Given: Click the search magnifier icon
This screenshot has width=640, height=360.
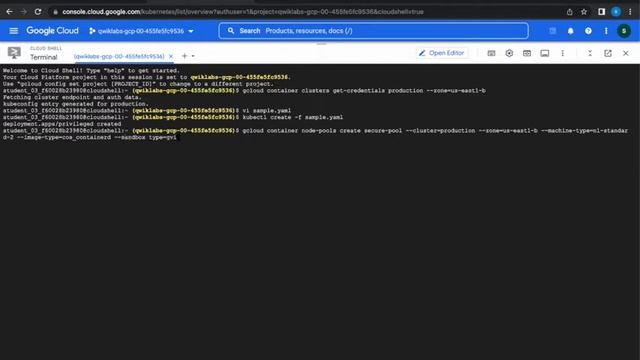Looking at the screenshot, I should [x=231, y=31].
